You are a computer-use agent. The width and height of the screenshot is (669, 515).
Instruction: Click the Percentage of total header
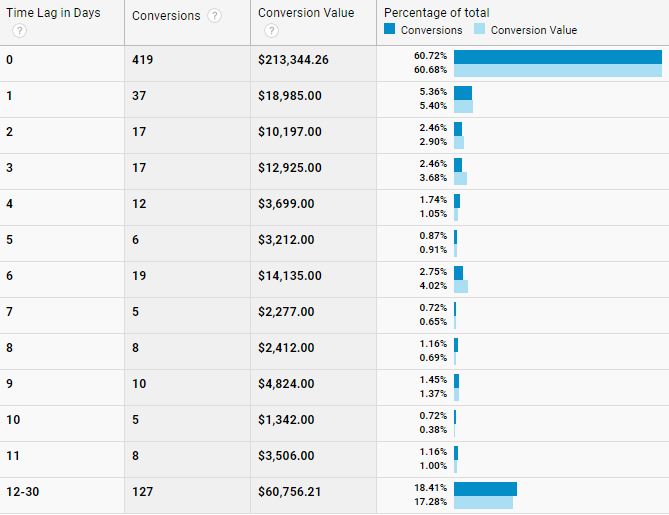(x=436, y=13)
